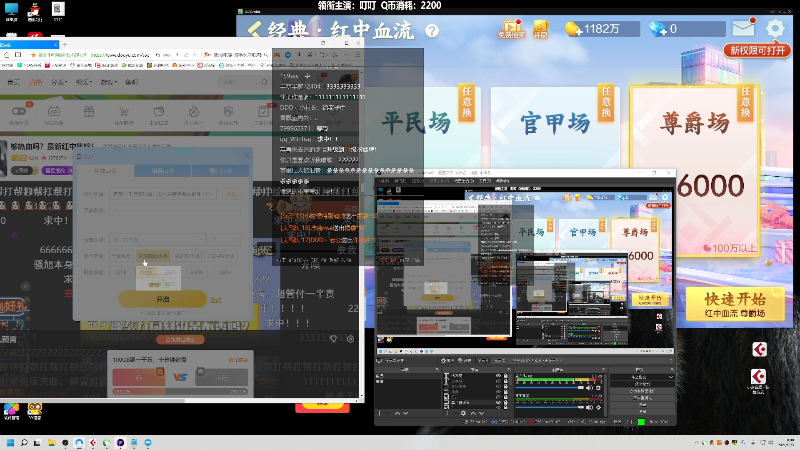This screenshot has width=800, height=450.
Task: Click 快速开始 in the mahjong game
Action: 735,304
